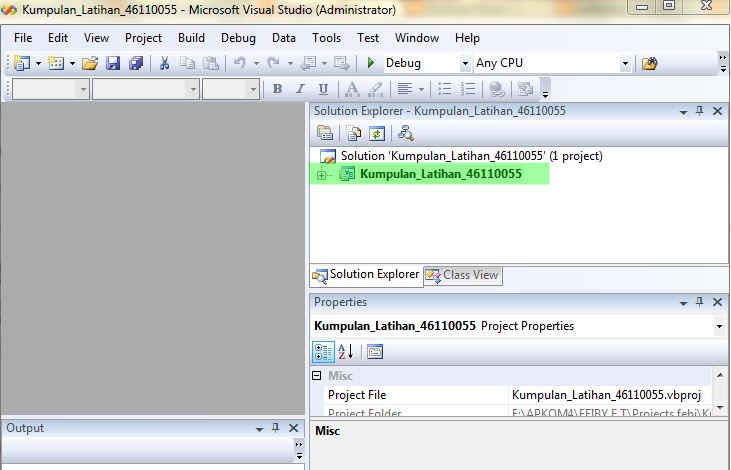Click the Navigate Forward icon
Viewport: 731px width, 470px height.
pyautogui.click(x=341, y=63)
